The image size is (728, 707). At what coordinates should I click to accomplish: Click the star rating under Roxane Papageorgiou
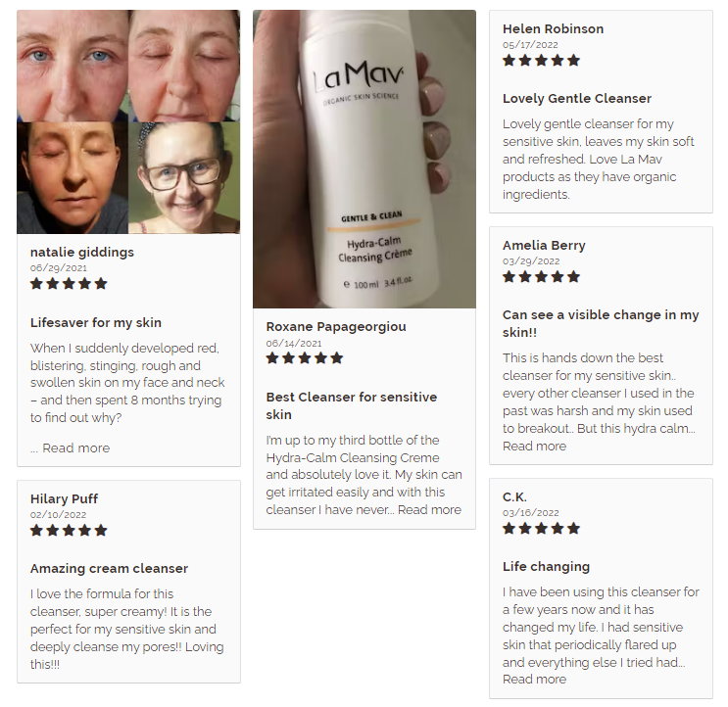click(305, 358)
